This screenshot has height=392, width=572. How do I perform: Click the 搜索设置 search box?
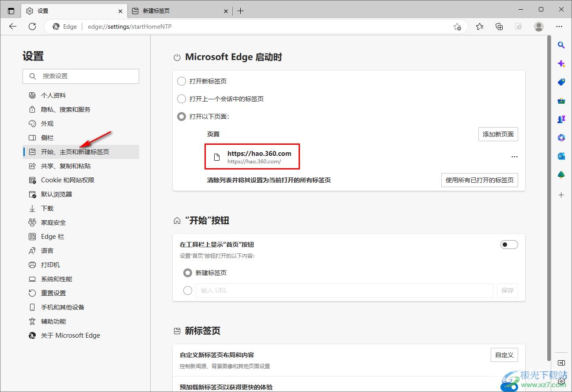pyautogui.click(x=81, y=76)
